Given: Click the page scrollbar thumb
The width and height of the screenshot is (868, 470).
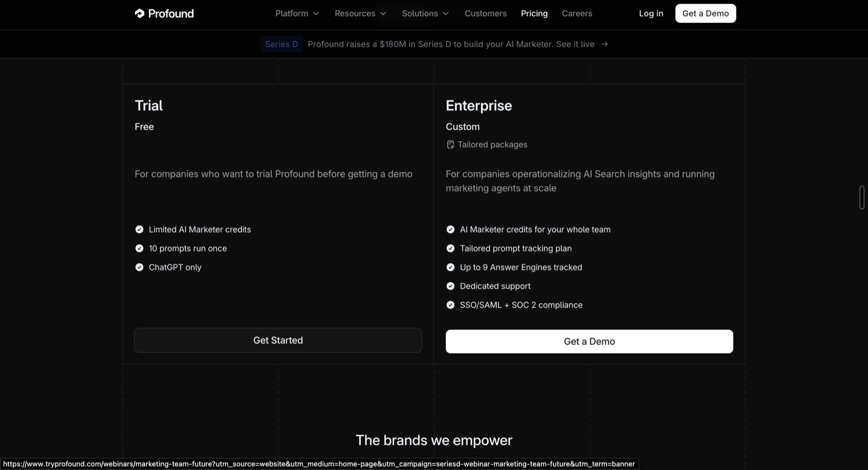Looking at the screenshot, I should pos(861,198).
